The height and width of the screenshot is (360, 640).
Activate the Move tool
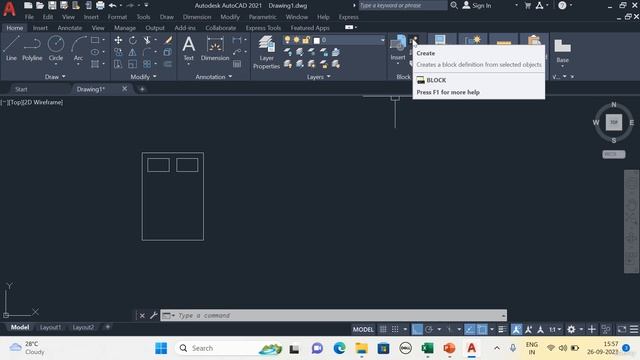118,40
